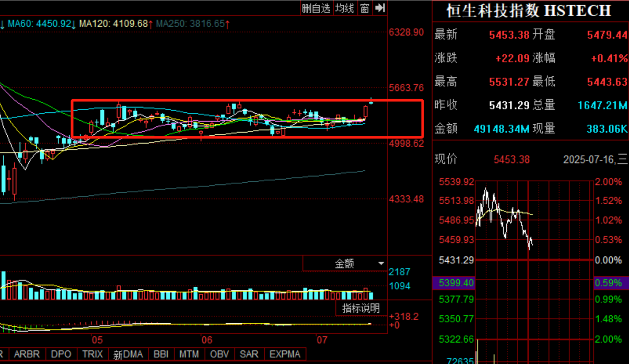Click the 窗 window button
The image size is (629, 364).
(x=365, y=8)
